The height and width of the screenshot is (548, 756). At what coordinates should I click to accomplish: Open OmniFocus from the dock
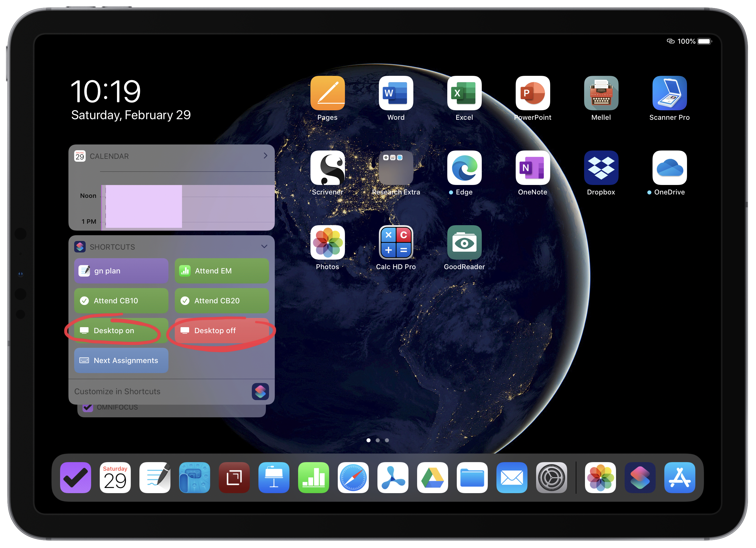tap(75, 477)
